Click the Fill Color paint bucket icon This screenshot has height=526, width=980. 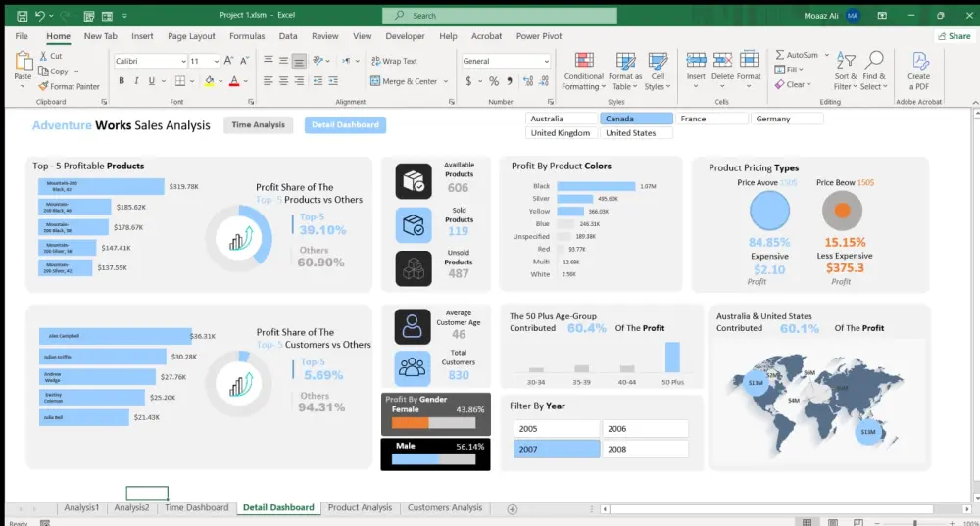[x=209, y=81]
